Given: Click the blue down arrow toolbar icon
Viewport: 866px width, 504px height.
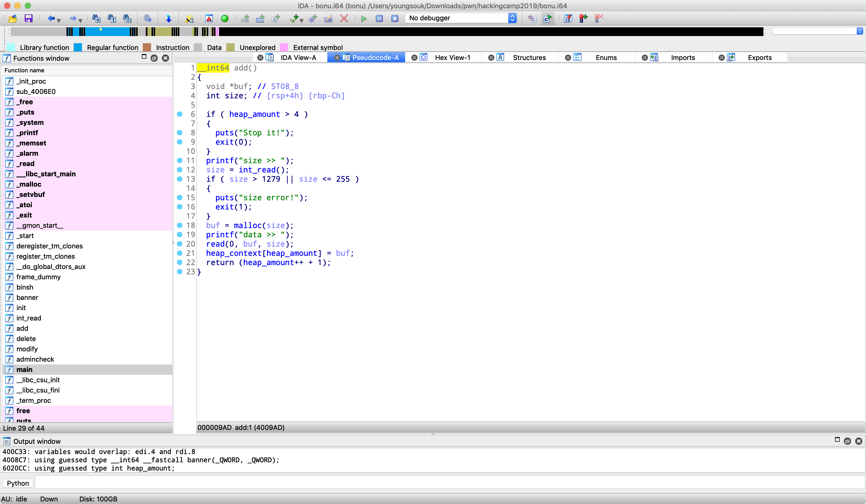Looking at the screenshot, I should [x=168, y=19].
